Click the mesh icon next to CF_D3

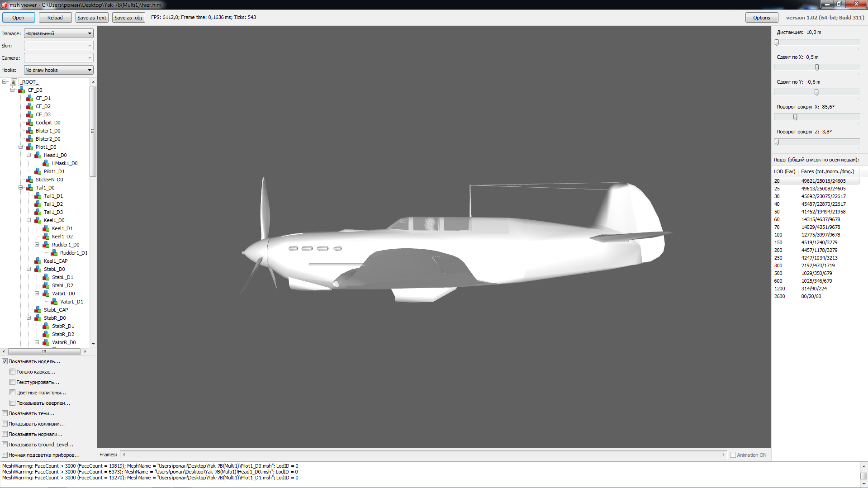coord(29,114)
